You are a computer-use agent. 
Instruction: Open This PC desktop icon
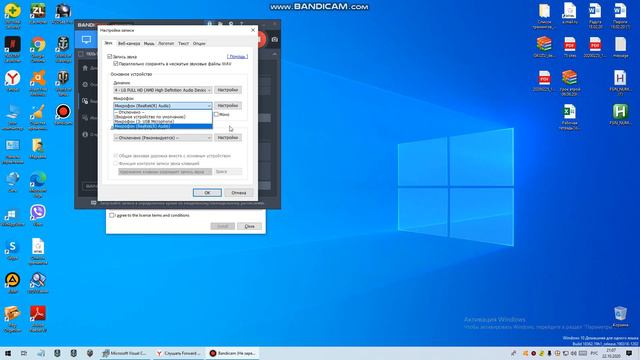(x=13, y=116)
